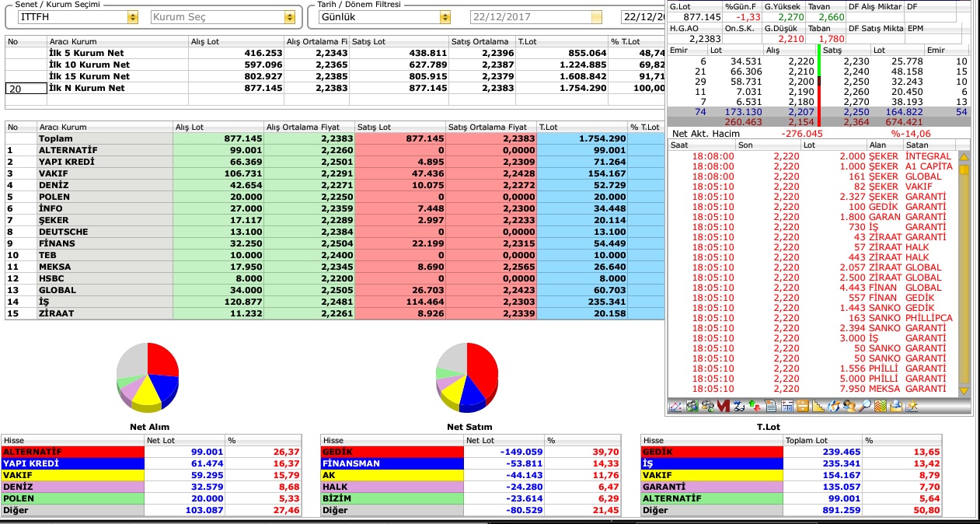Click red ALTERNATİF entry in Net Alım
Image resolution: width=980 pixels, height=524 pixels.
tap(73, 452)
